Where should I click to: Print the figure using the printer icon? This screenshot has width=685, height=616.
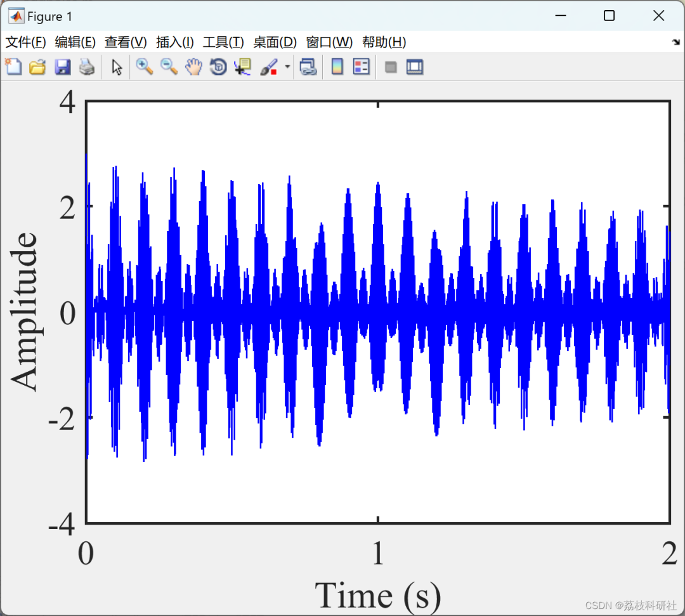coord(87,67)
